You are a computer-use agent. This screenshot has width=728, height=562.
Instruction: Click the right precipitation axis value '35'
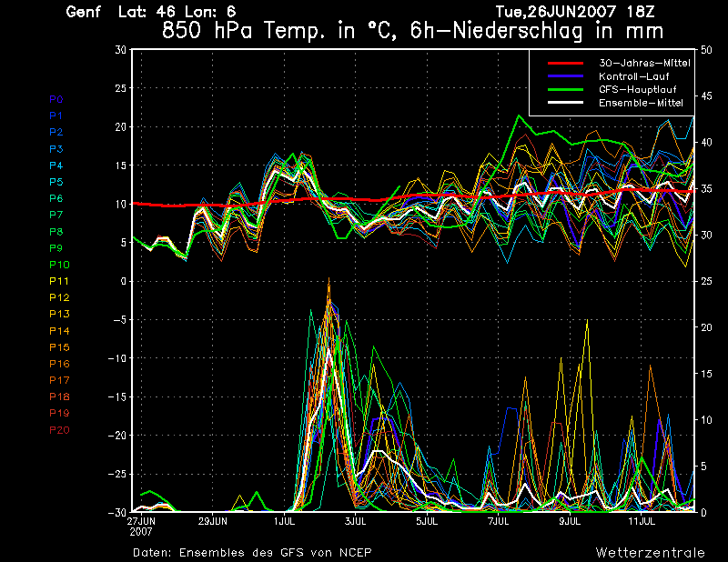pos(706,189)
